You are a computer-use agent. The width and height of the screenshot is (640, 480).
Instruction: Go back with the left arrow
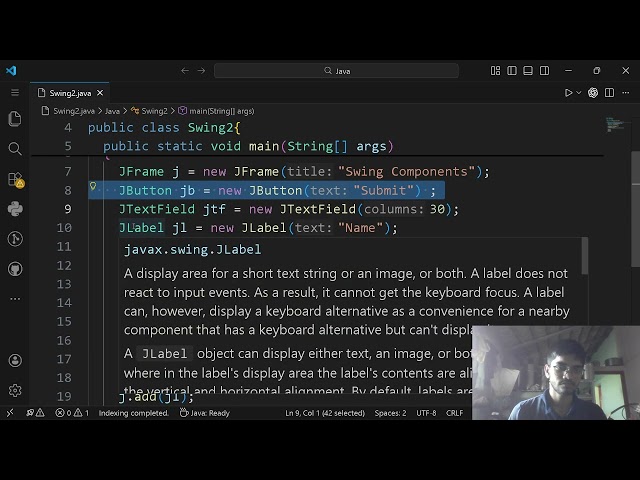185,71
